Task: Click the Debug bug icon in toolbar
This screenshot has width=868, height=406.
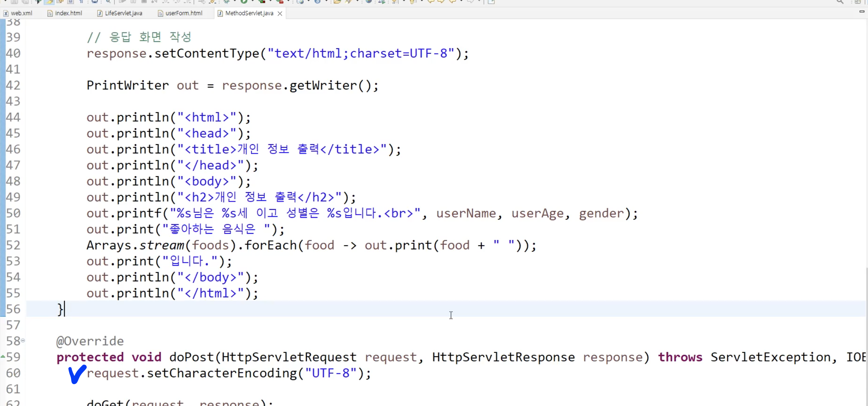Action: [226, 2]
